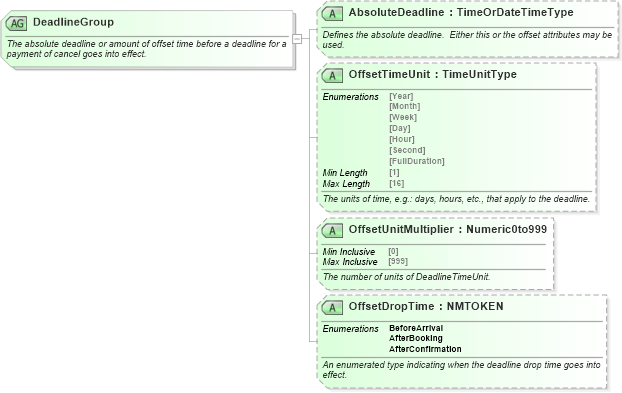Select the OffsetUnitMultiplier : Numeric0to999 heading
This screenshot has height=393, width=622.
tap(448, 229)
